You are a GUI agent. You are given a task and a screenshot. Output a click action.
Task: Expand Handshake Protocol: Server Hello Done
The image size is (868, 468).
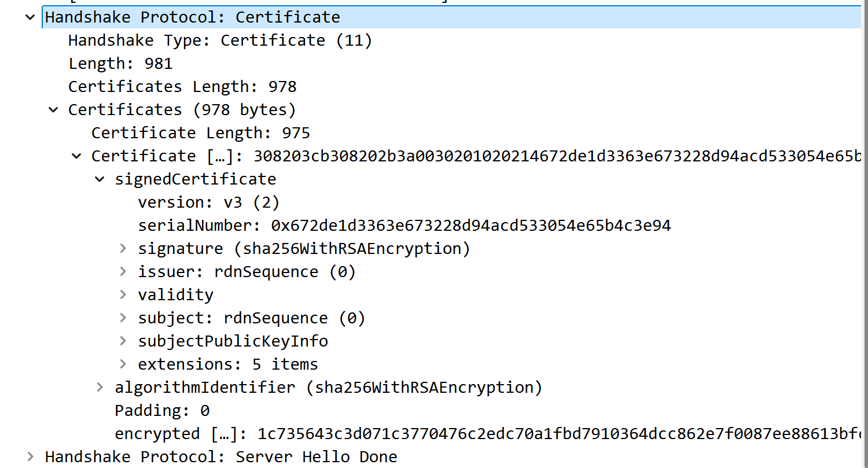coord(30,457)
